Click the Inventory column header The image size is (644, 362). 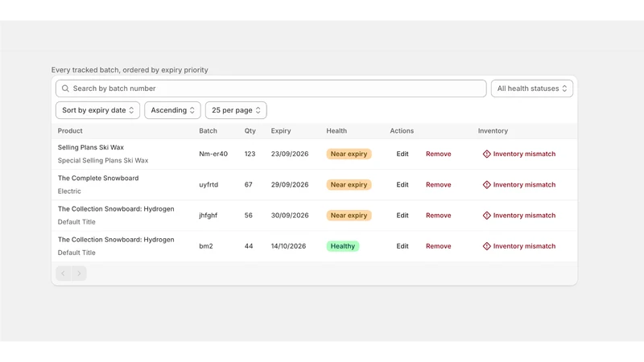493,131
